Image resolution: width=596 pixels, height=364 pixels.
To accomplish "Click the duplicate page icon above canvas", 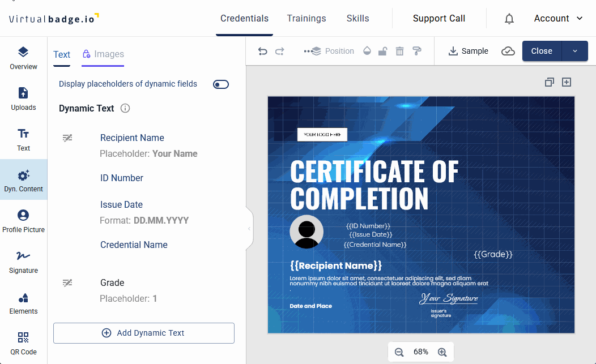I will coord(549,82).
